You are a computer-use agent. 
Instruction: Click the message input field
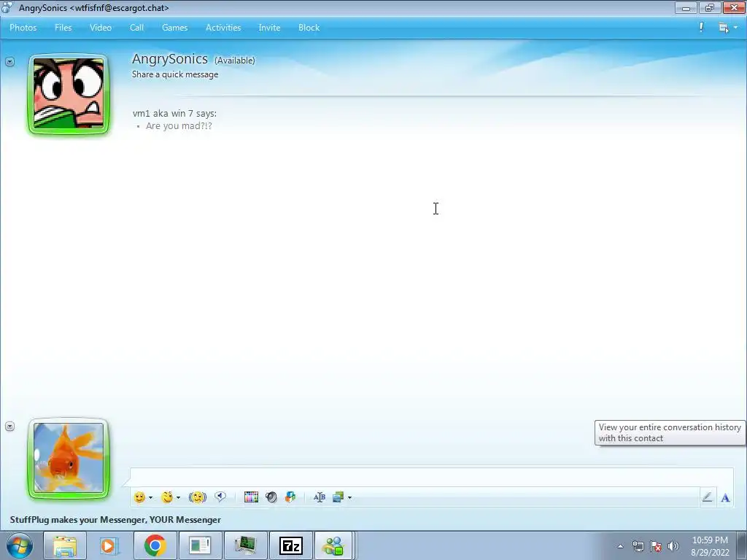(x=431, y=477)
